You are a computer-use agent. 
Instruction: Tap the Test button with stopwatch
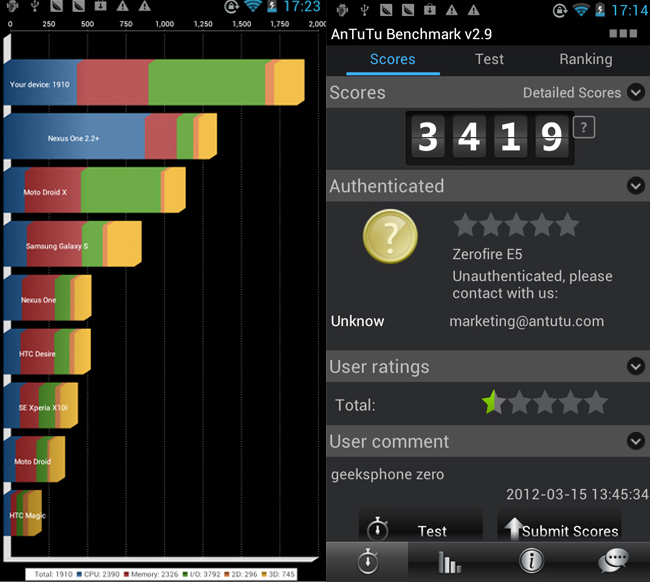pyautogui.click(x=421, y=527)
